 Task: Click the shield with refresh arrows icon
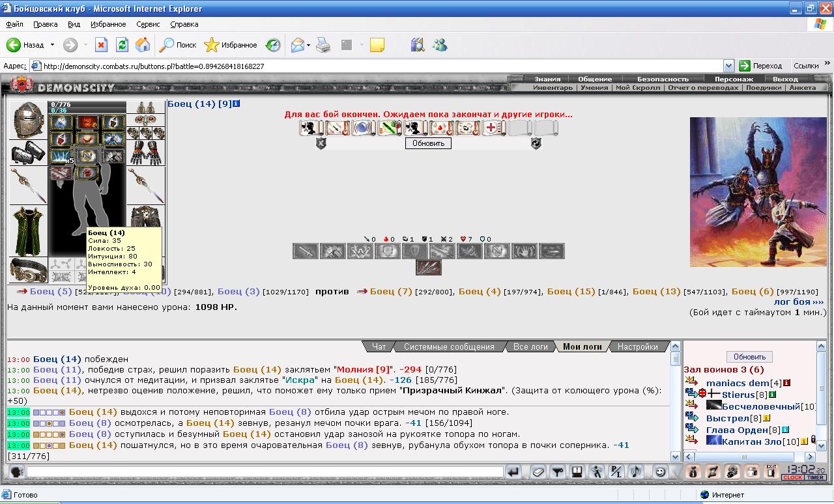point(536,143)
